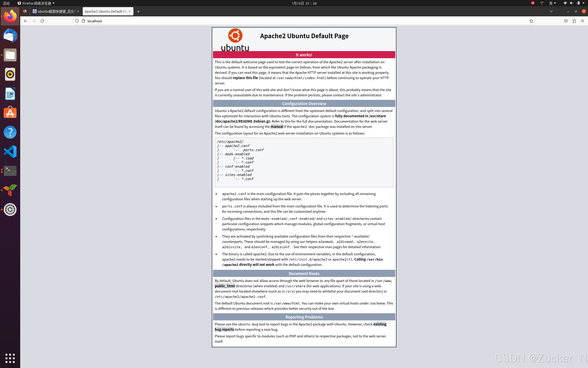Viewport: 588px width, 368px height.
Task: Click the battery status icon
Action: (578, 3)
